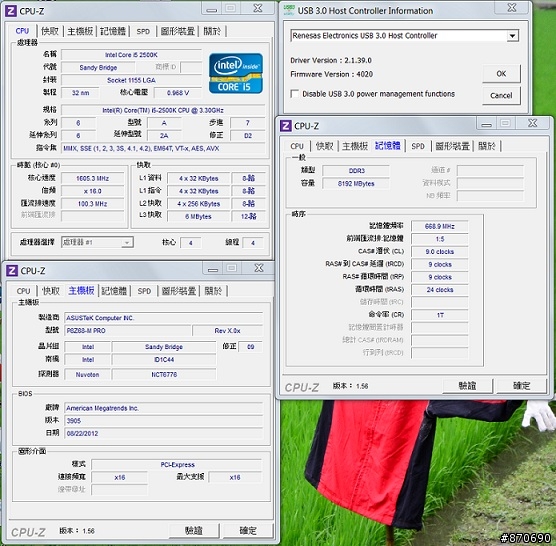Image resolution: width=556 pixels, height=546 pixels.
Task: Click the PCI-Express graphic interface field
Action: click(x=177, y=464)
